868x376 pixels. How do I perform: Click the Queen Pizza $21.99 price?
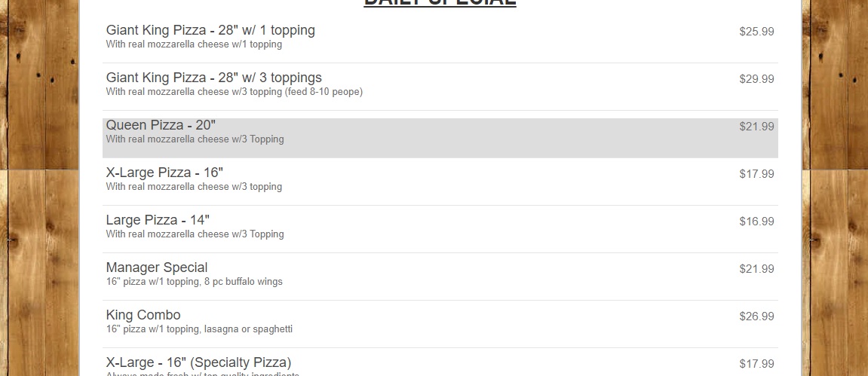pyautogui.click(x=756, y=127)
